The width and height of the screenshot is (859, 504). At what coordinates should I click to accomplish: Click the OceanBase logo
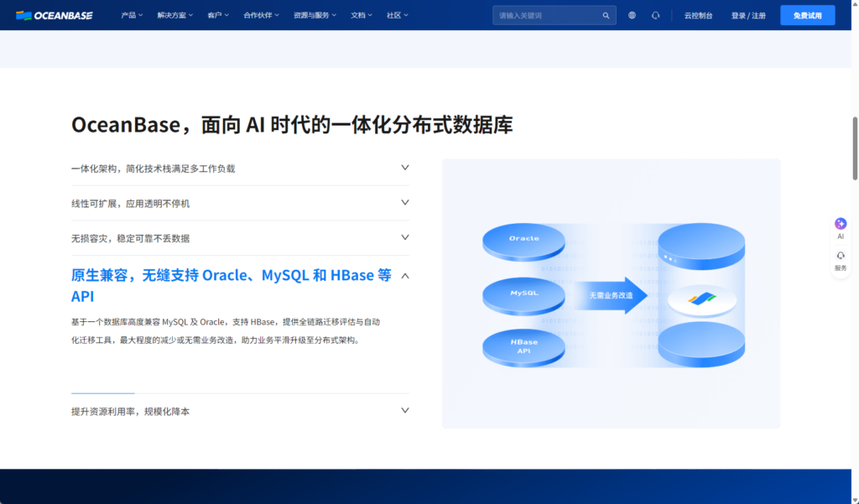coord(55,15)
